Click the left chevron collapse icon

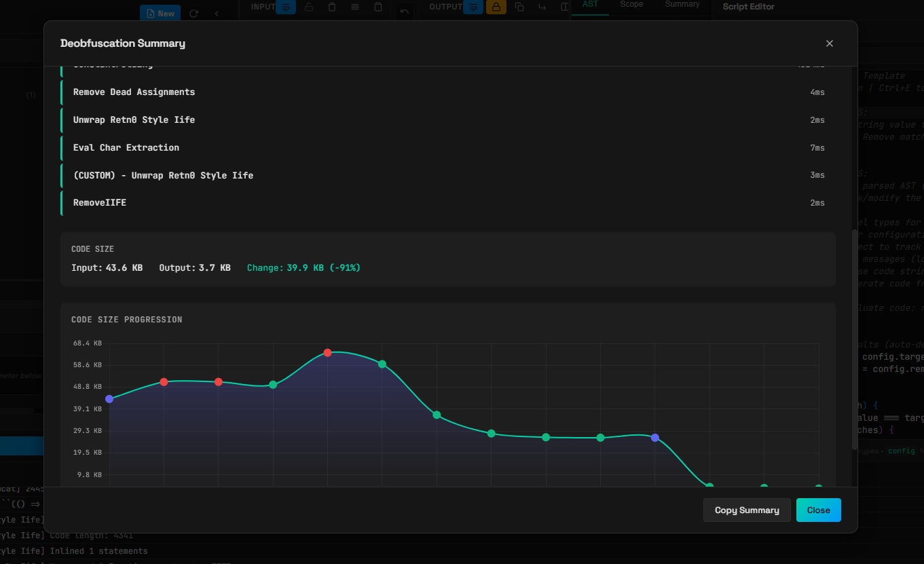coord(217,14)
